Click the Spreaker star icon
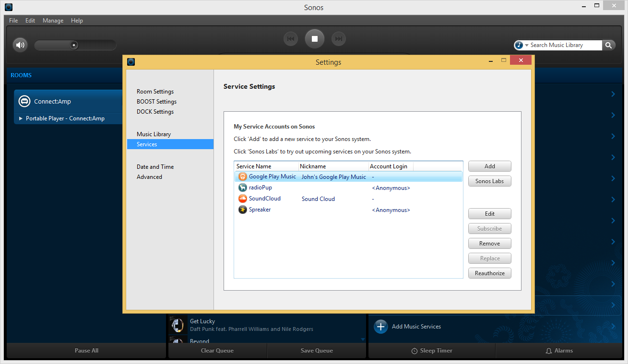628x364 pixels. (x=243, y=210)
